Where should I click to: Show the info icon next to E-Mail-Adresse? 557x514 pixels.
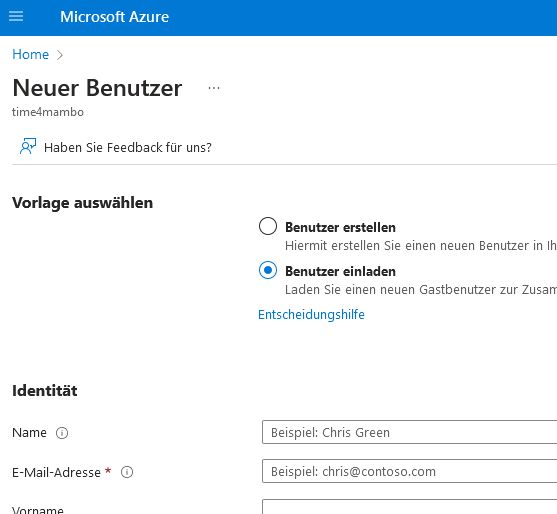[127, 472]
